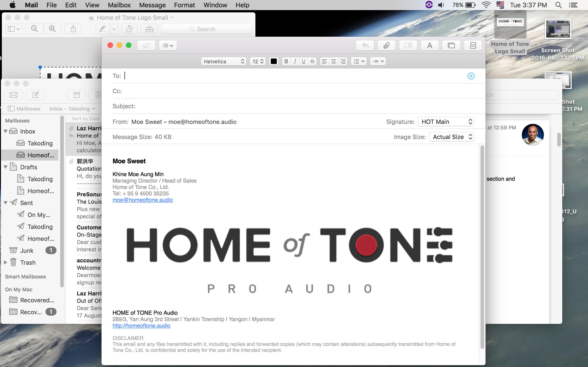Screen dimensions: 588x367
Task: Change Image Size from Actual Size dropdown
Action: 451,137
